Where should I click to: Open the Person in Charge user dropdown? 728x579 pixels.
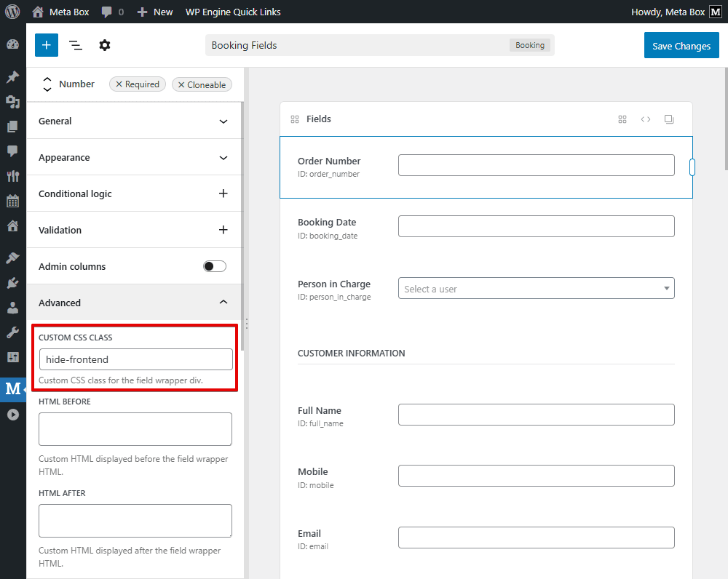pyautogui.click(x=536, y=289)
